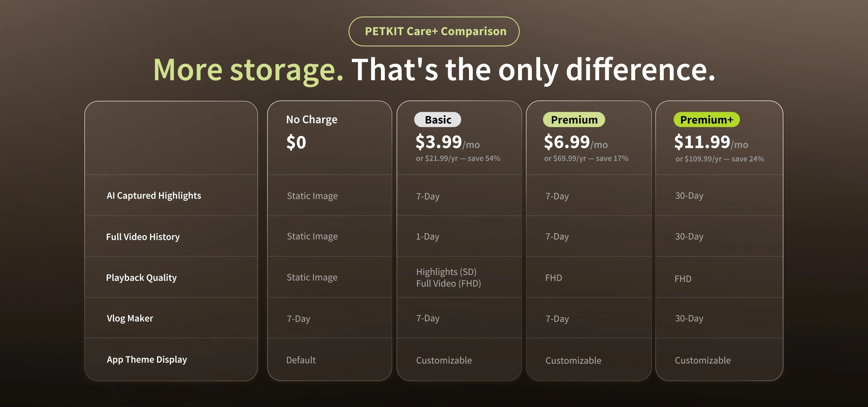Click the Vlog Maker row label
Viewport: 868px width, 407px height.
coord(130,318)
